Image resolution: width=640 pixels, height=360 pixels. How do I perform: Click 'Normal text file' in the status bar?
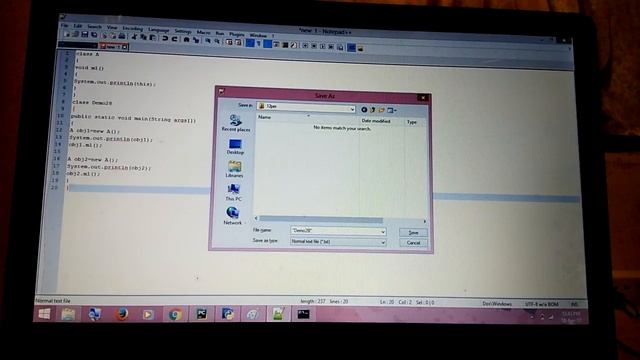[53, 301]
